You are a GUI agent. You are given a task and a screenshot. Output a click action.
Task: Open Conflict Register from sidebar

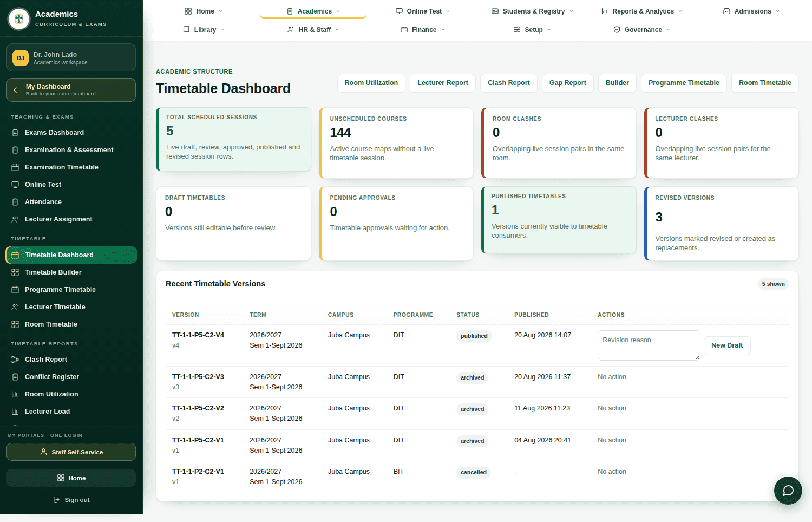(x=71, y=377)
